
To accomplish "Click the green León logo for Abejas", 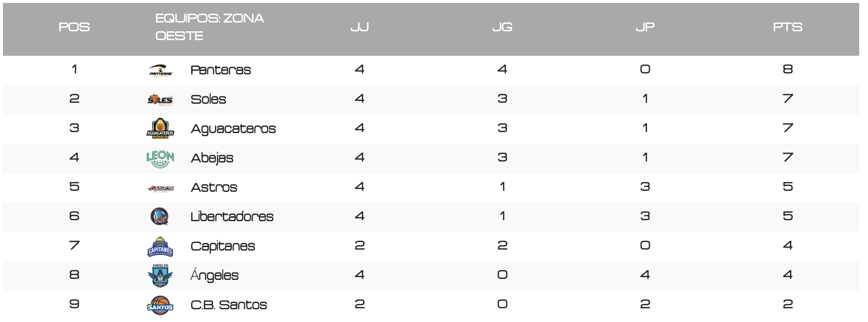I will 160,159.
